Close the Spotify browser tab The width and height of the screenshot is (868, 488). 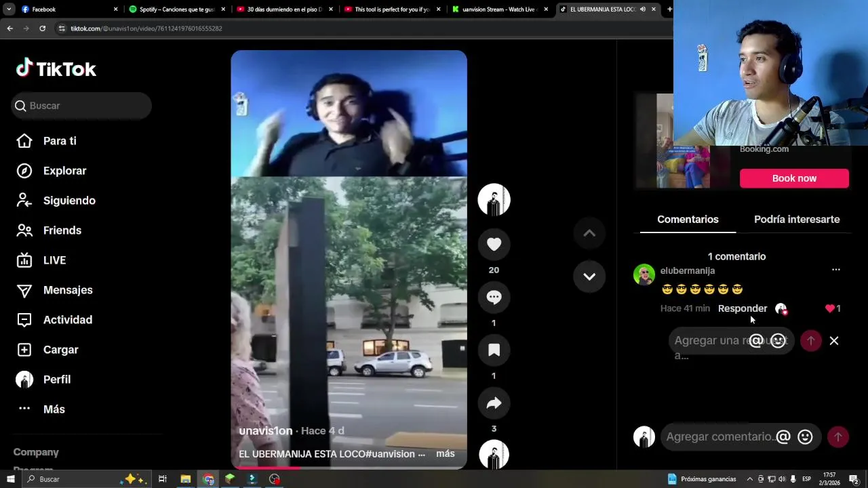click(223, 9)
